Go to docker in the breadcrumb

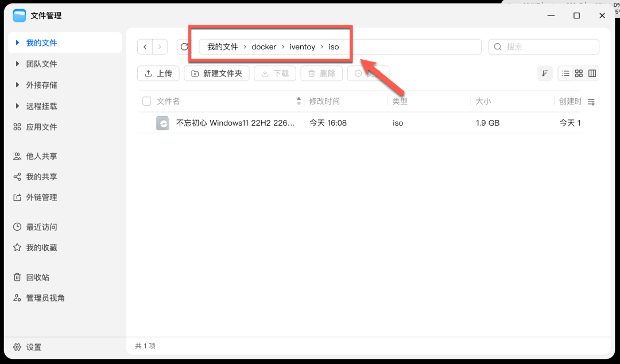263,47
